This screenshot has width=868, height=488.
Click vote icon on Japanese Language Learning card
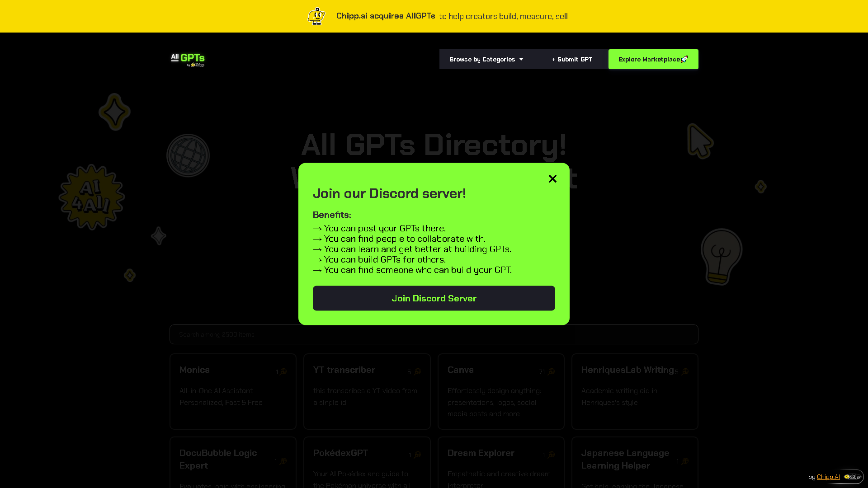pyautogui.click(x=685, y=461)
